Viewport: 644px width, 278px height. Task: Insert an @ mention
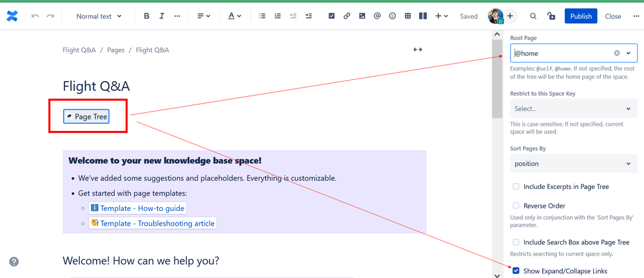click(x=377, y=16)
